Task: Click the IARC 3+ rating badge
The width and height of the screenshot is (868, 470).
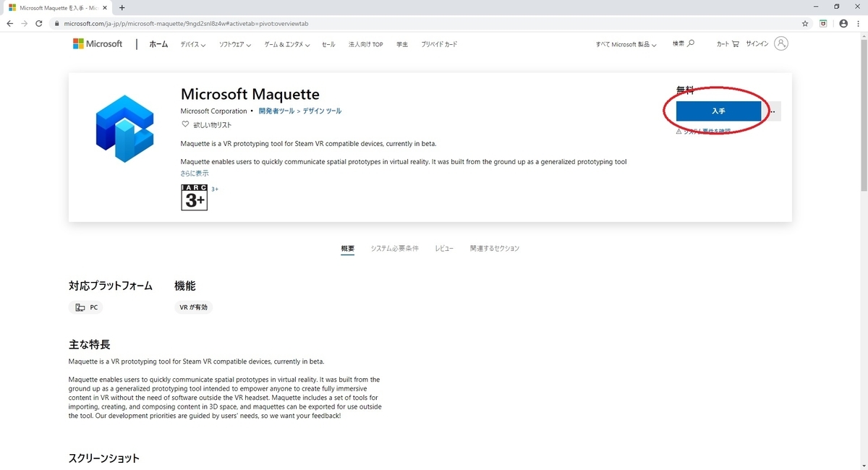Action: (194, 197)
